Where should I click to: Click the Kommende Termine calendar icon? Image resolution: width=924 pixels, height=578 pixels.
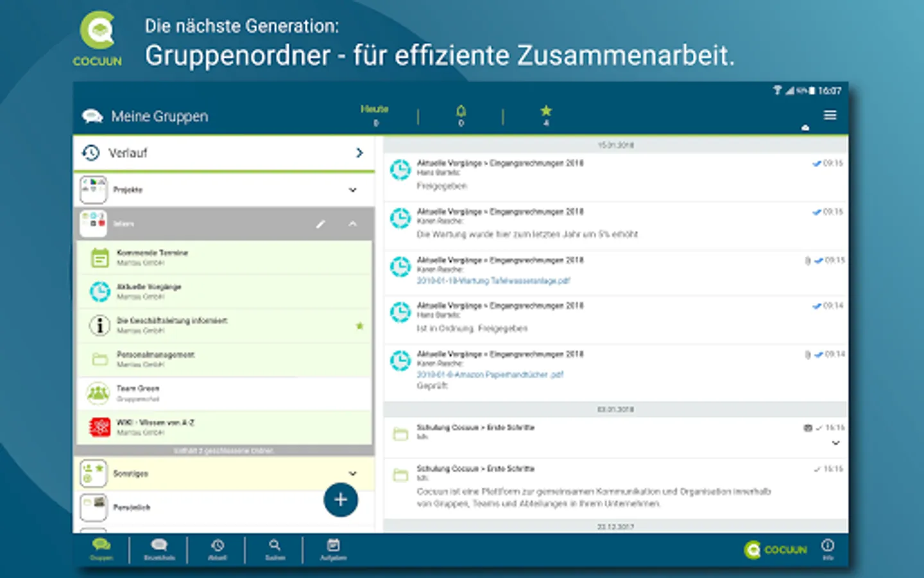coord(100,258)
